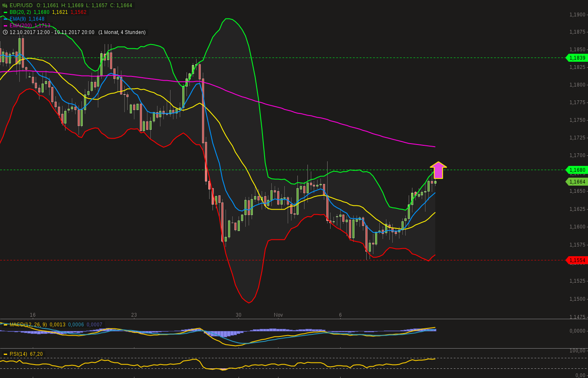Click the open price O: 1,1661
This screenshot has width=588, height=378.
pyautogui.click(x=47, y=5)
